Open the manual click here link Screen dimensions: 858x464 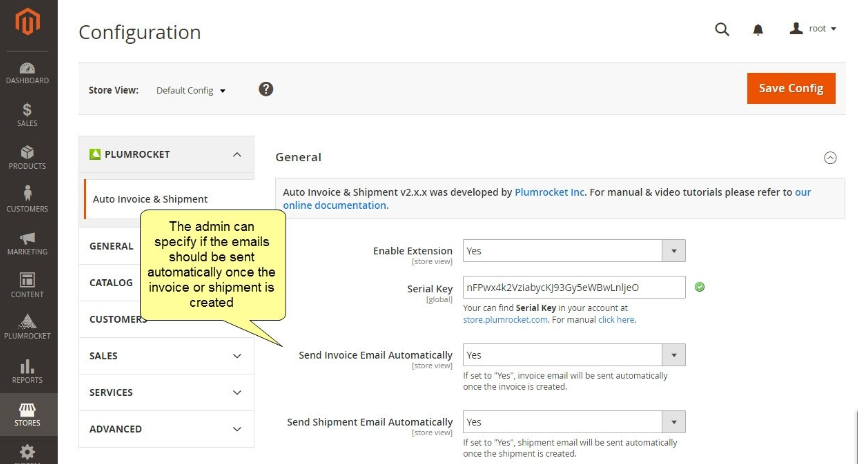point(617,320)
